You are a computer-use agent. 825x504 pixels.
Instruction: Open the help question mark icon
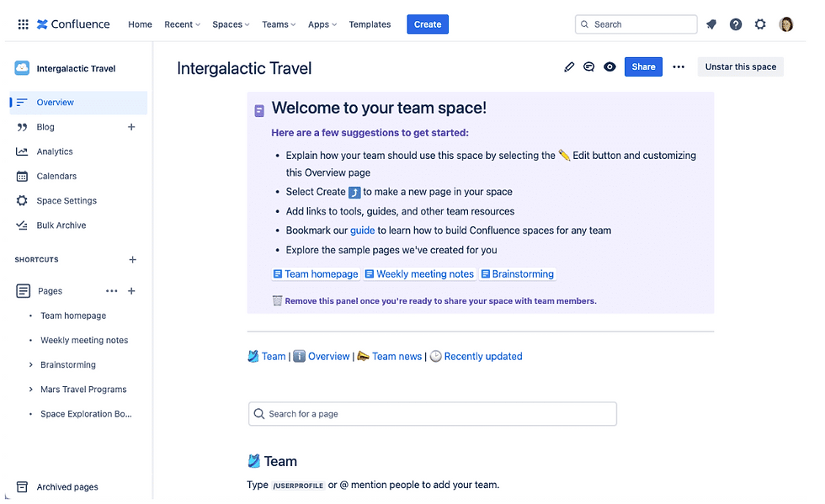pos(735,24)
